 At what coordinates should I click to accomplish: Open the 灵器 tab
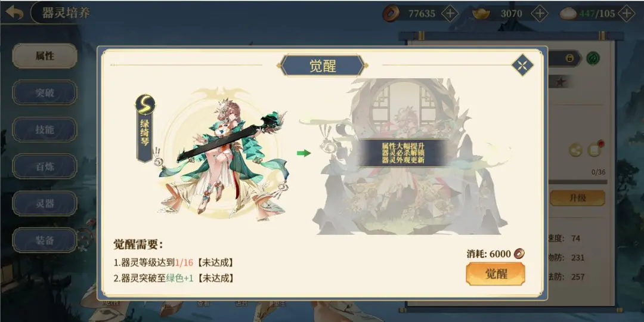pos(45,203)
